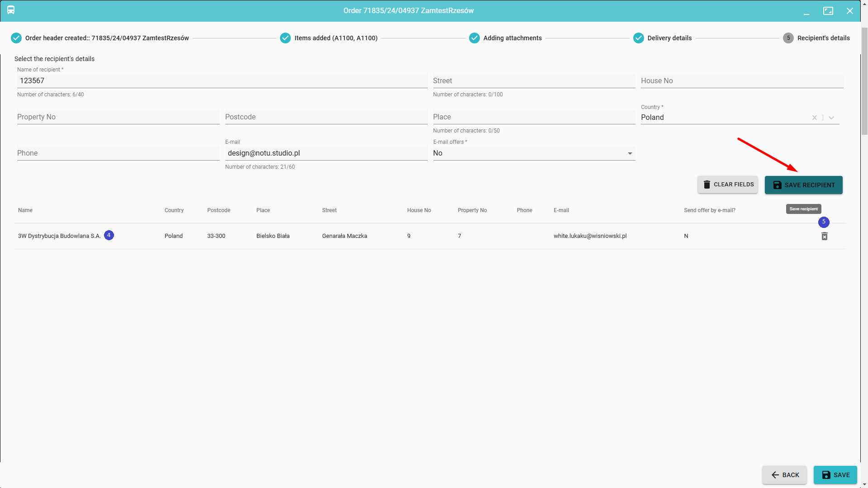
Task: Expand the Country dropdown chevron
Action: coord(831,118)
